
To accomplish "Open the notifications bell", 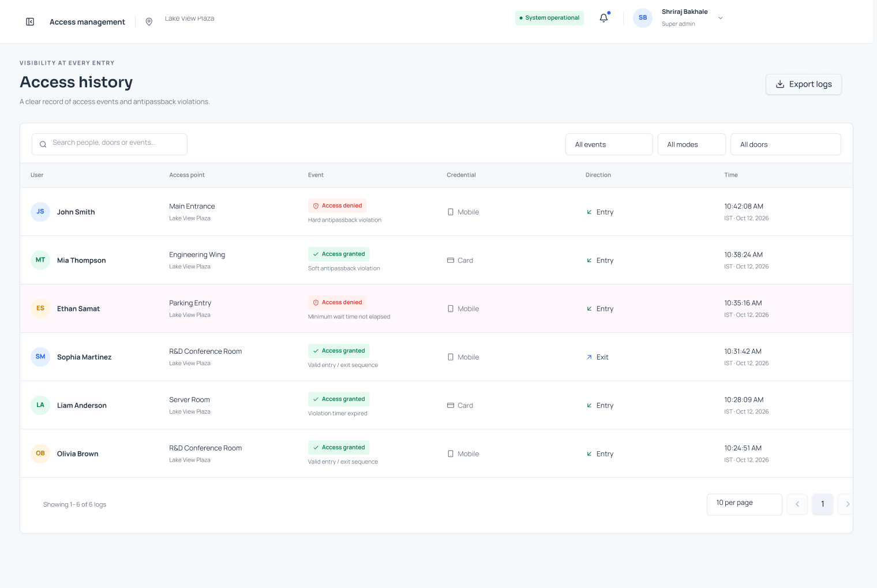I will coord(604,18).
